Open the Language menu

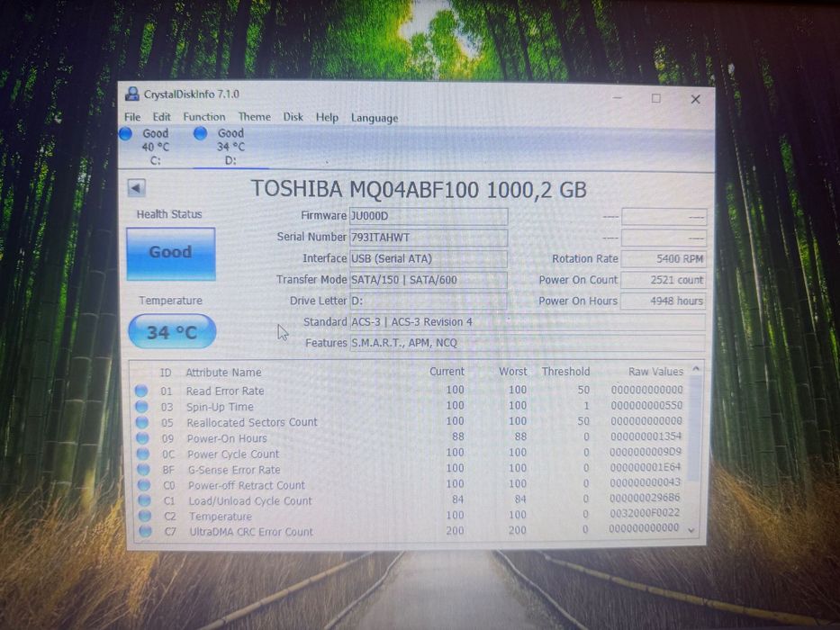tap(375, 118)
